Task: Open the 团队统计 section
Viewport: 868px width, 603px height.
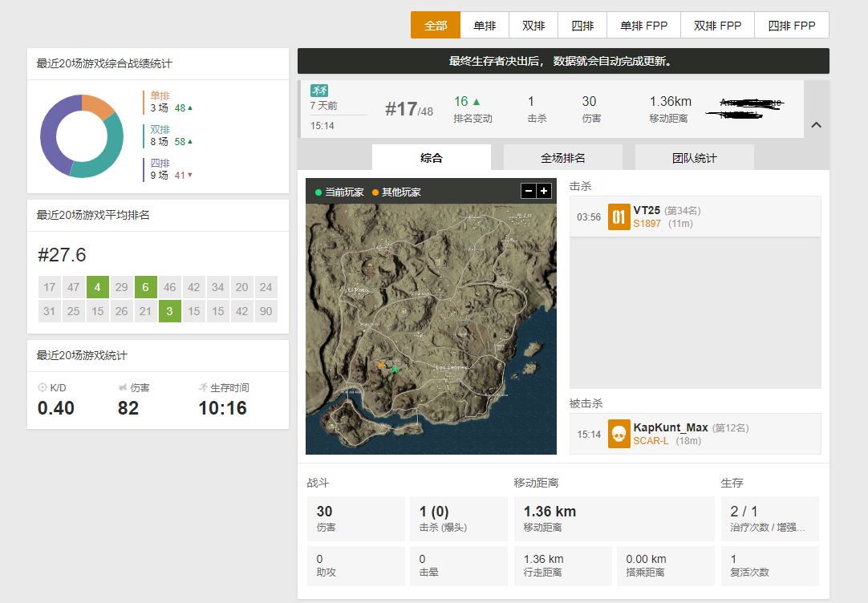Action: [693, 157]
